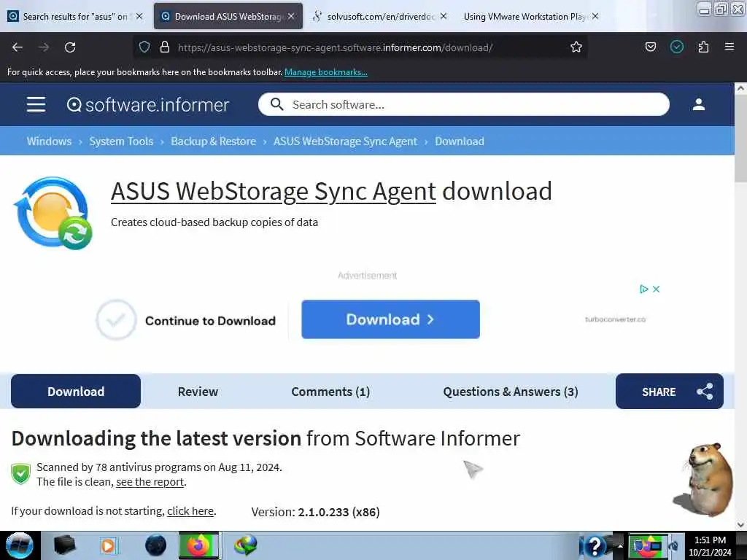This screenshot has width=747, height=560.
Task: Open the Questions & Answers (3) tab
Action: coord(510,392)
